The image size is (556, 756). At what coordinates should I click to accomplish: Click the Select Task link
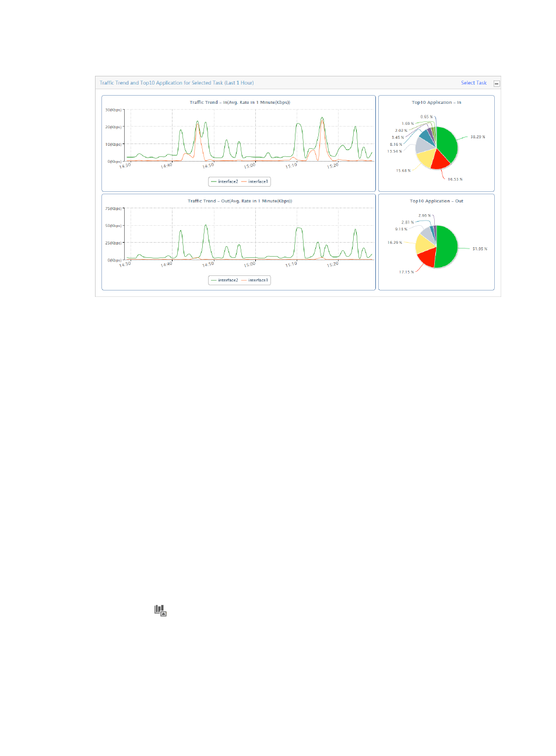coord(474,83)
